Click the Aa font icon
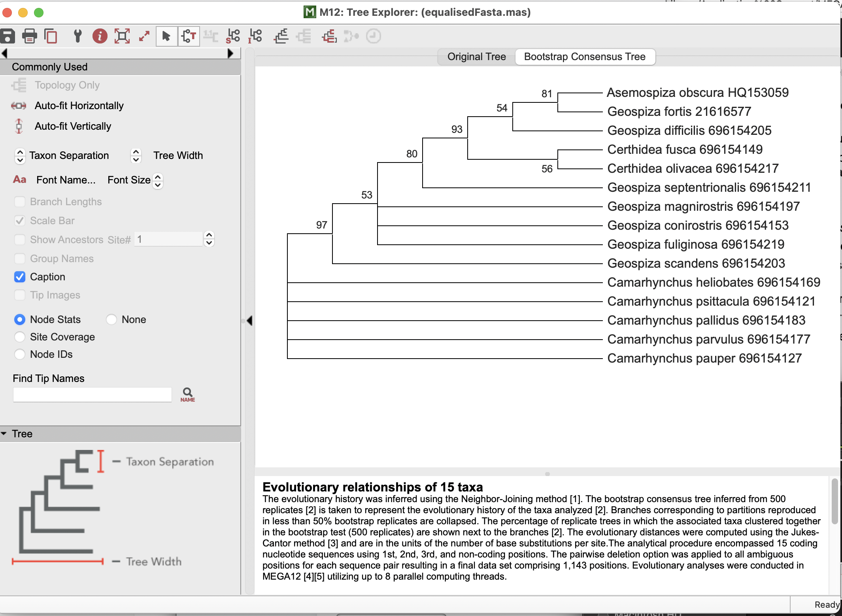Screen dimensions: 842x616 [x=20, y=180]
